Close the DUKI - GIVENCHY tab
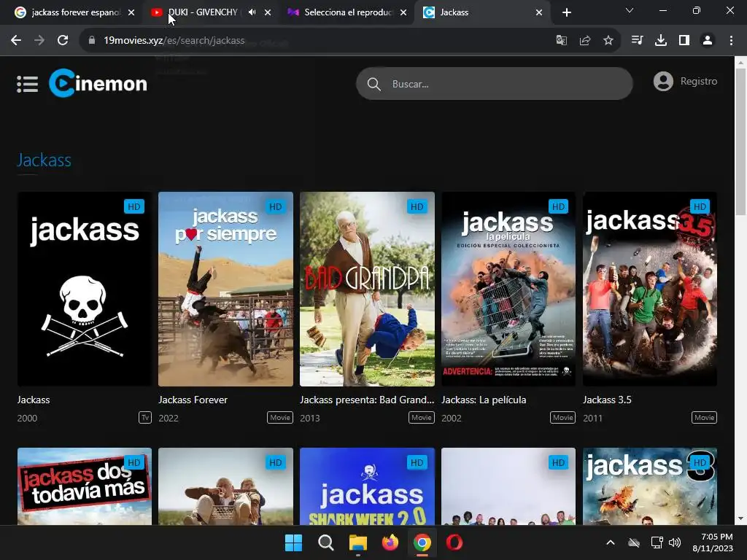This screenshot has width=747, height=560. pyautogui.click(x=268, y=12)
